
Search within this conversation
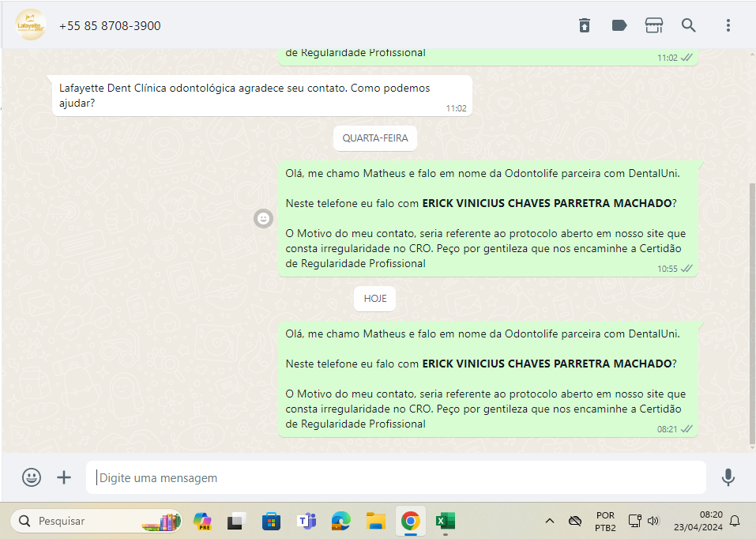point(689,25)
